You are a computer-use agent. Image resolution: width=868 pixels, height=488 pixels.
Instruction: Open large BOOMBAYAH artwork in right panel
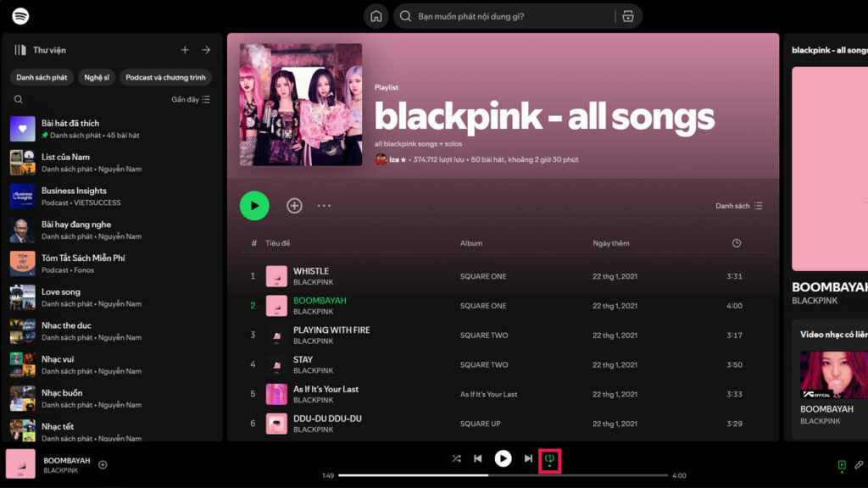coord(830,169)
